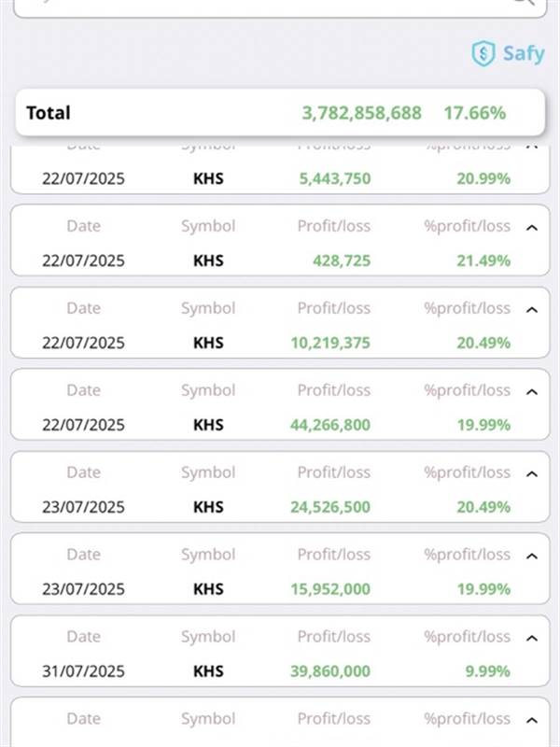Collapse the card with 428,725 profit
The width and height of the screenshot is (560, 747).
tap(532, 227)
